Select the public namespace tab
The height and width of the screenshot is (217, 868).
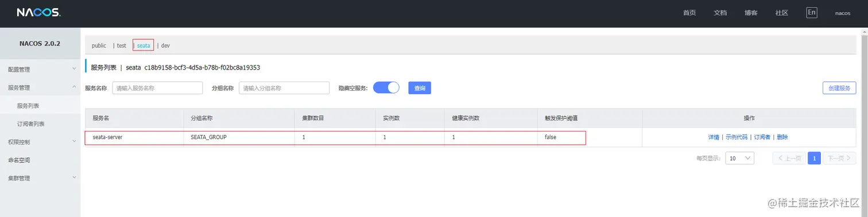[99, 45]
